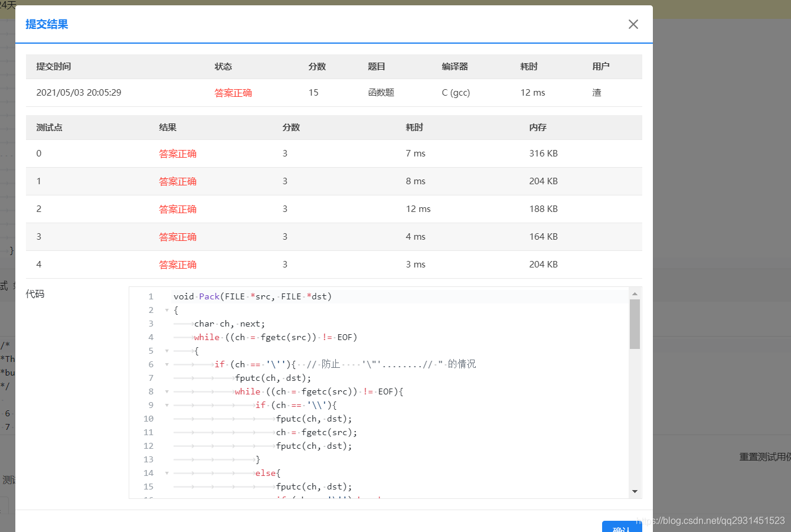Click 答案正确 result for test point 0
This screenshot has width=791, height=532.
point(178,153)
